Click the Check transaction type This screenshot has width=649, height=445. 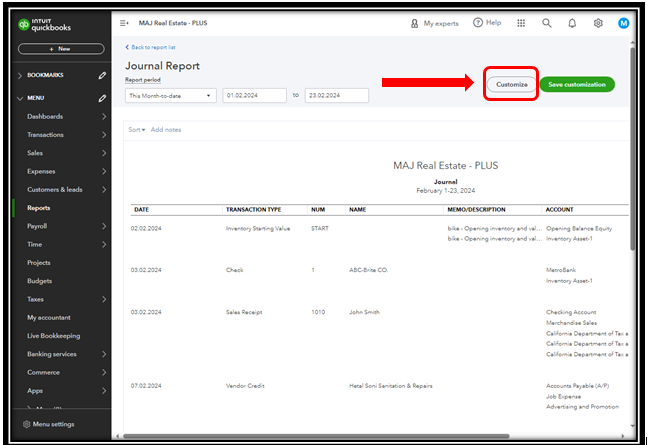coord(235,270)
